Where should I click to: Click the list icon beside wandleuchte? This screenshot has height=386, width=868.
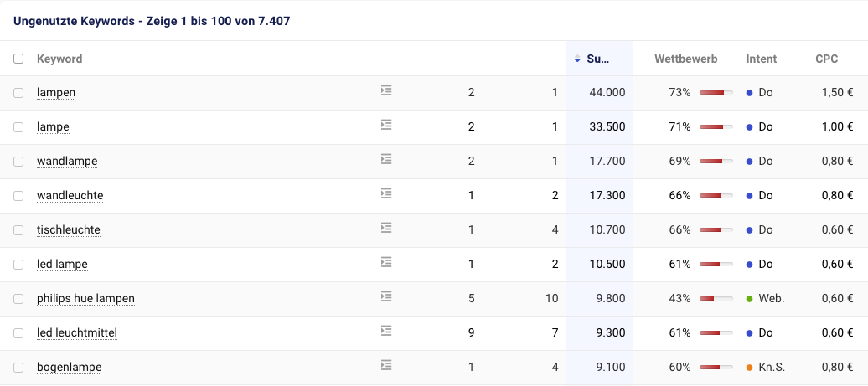pos(385,193)
